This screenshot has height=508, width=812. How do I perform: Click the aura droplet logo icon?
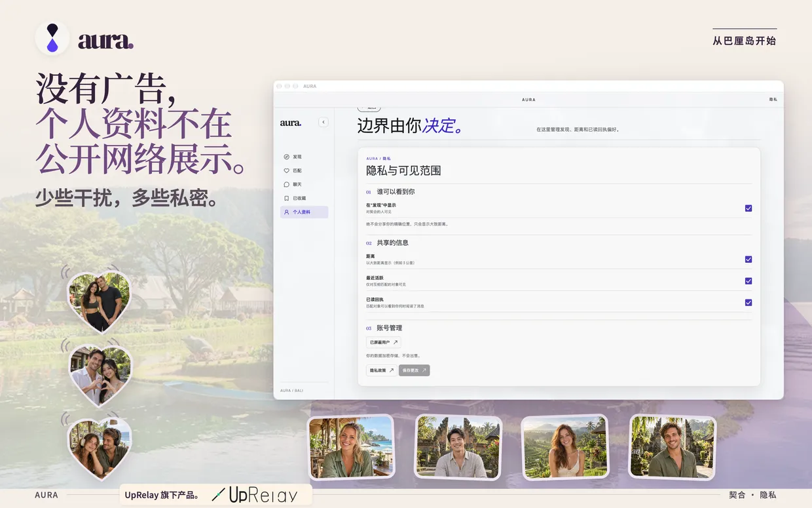click(52, 38)
